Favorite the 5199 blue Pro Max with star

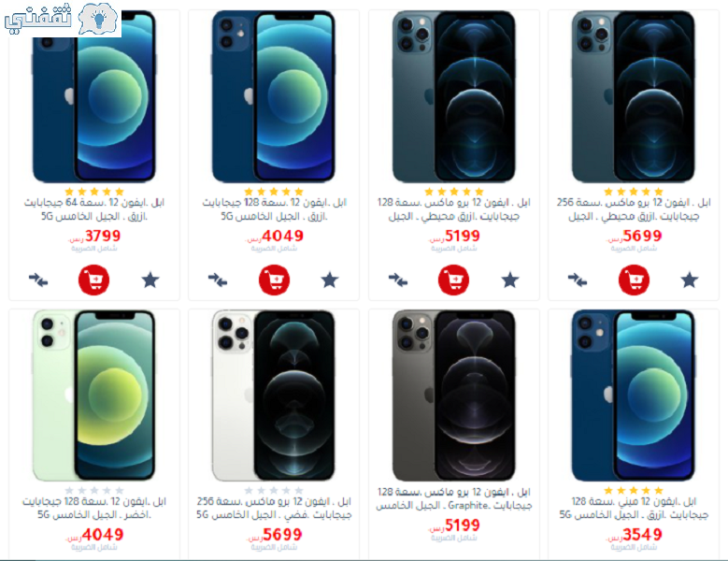click(x=509, y=280)
